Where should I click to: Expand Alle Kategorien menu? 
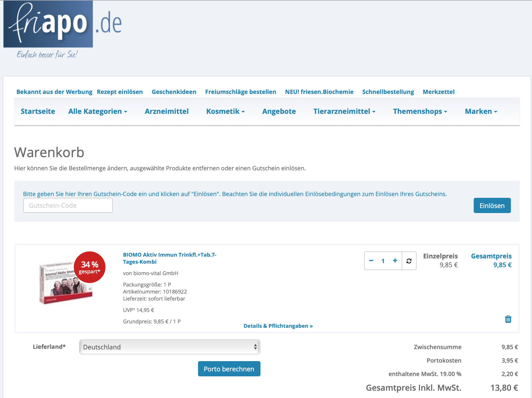click(98, 111)
